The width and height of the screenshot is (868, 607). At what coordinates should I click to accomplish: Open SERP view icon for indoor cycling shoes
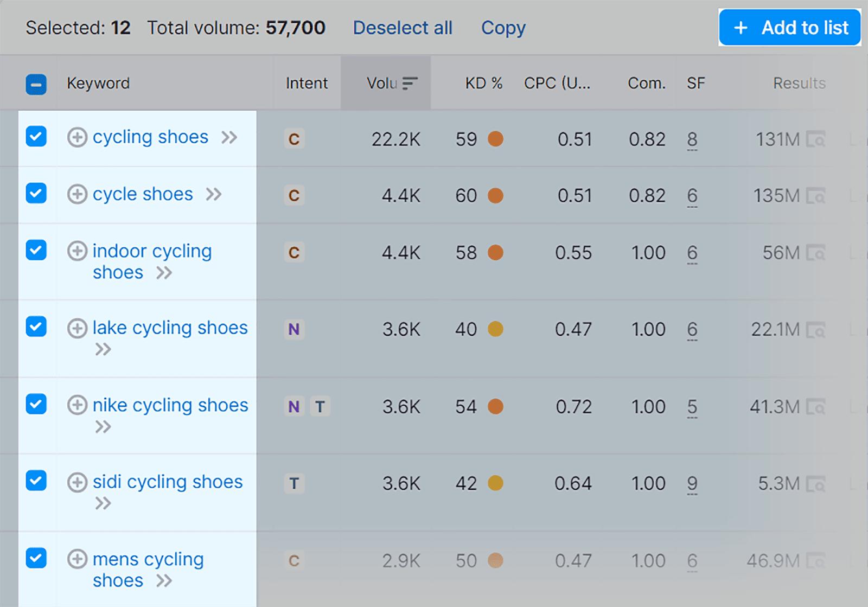815,253
